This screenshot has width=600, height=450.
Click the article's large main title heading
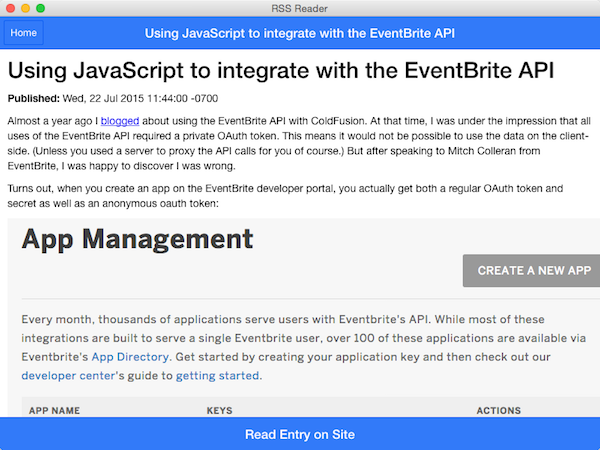point(281,71)
